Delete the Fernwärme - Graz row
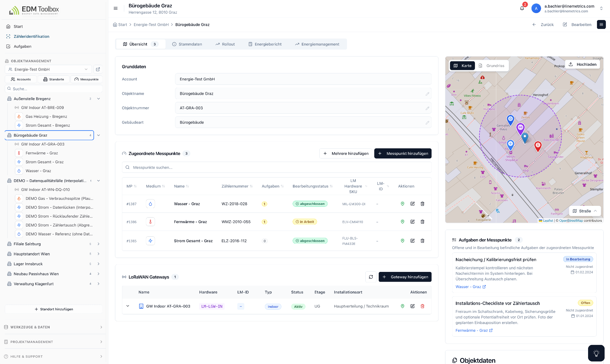Screen dimensions: 610x364 tap(423, 222)
